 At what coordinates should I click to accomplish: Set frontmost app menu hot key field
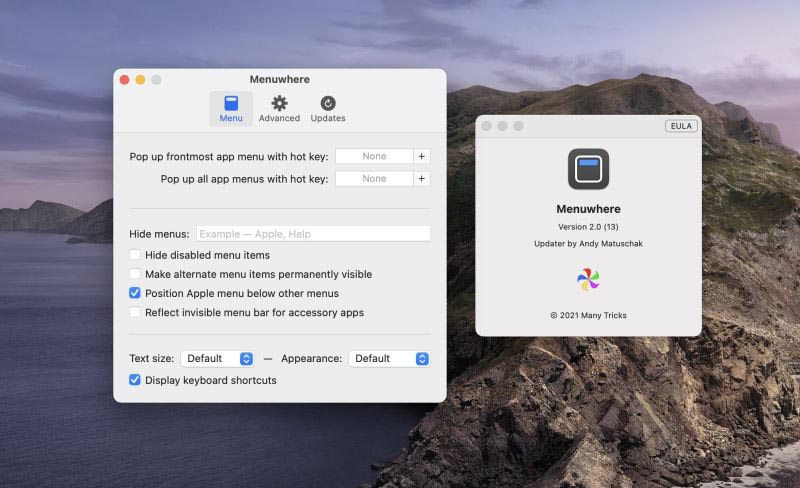coord(374,156)
